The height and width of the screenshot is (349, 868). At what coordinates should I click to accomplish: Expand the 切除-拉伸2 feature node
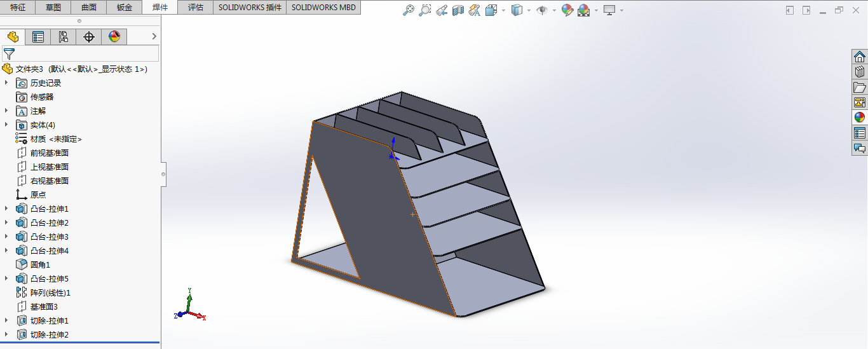click(7, 335)
